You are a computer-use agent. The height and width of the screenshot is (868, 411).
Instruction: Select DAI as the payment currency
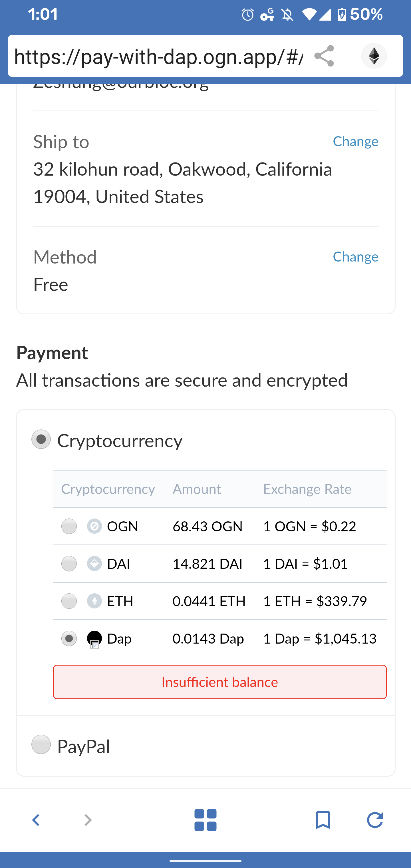(x=69, y=563)
